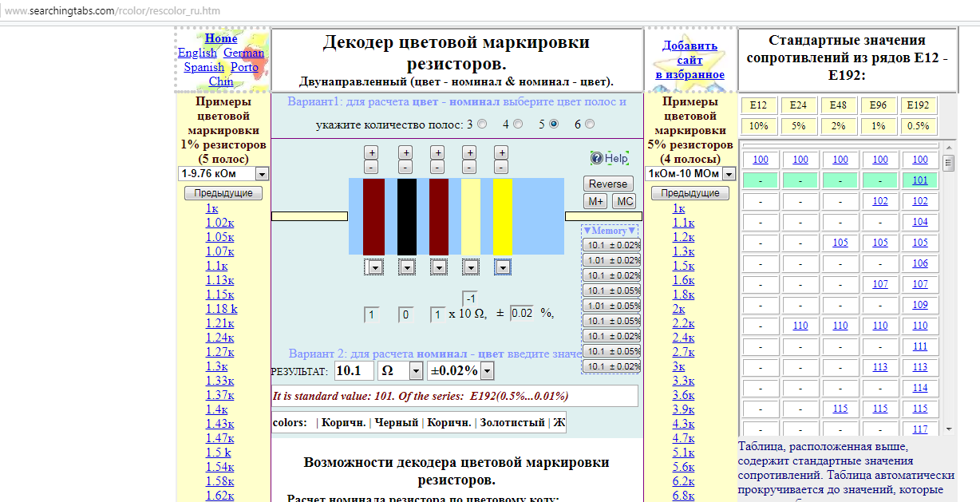Click the Memory panel header arrows
This screenshot has height=502, width=980.
[x=610, y=231]
